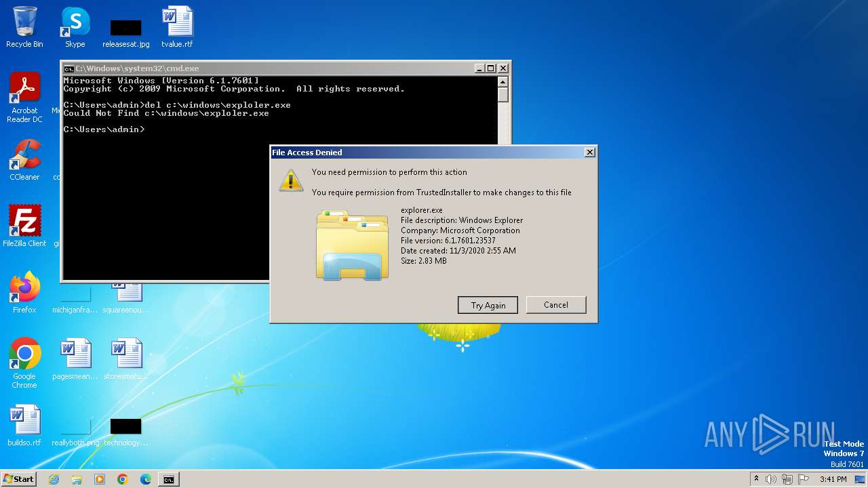Close the File Access Denied dialog
The height and width of the screenshot is (488, 868).
(x=590, y=152)
